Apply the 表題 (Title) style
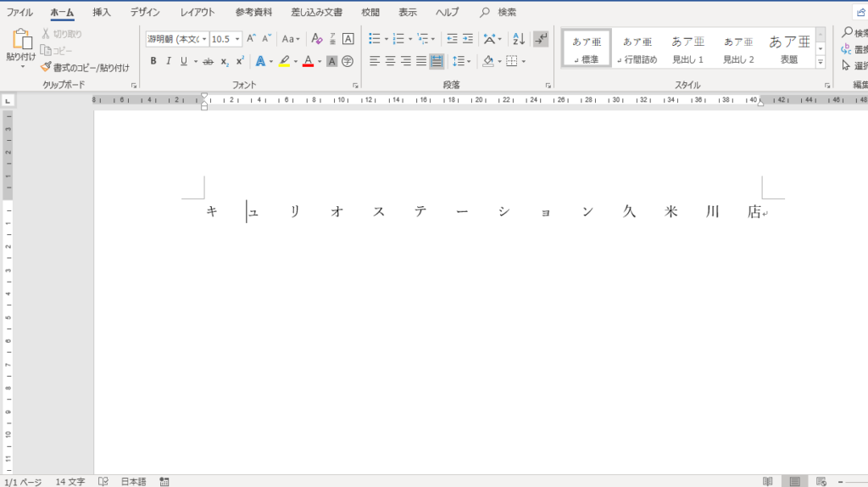 click(x=789, y=48)
